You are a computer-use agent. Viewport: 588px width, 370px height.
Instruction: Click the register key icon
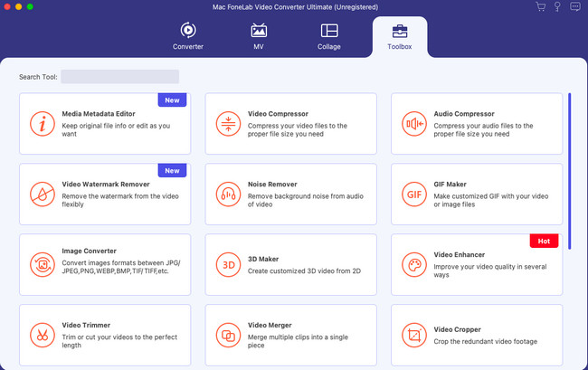tap(557, 6)
